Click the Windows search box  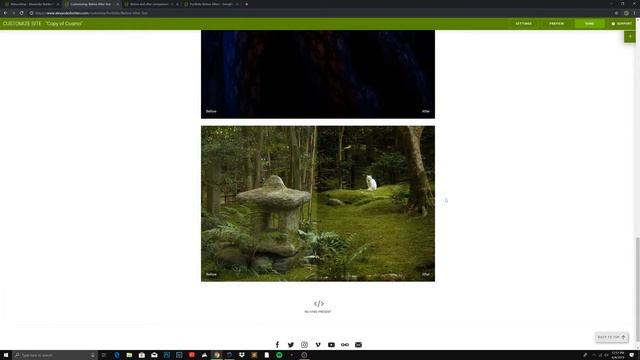[x=55, y=355]
